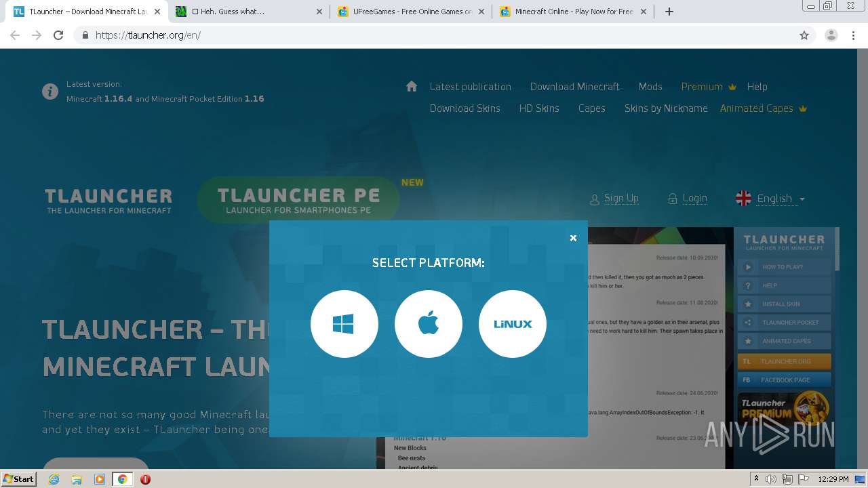The image size is (868, 488).
Task: Click TLauncher Pocket in launcher preview
Action: 784,323
